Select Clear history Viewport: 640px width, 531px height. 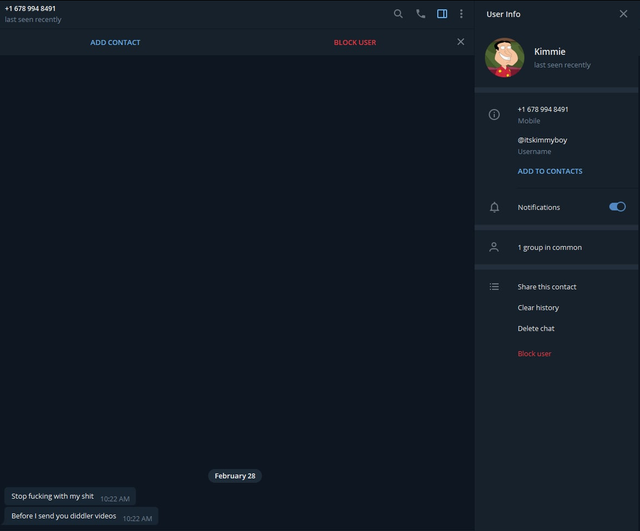[x=538, y=308]
